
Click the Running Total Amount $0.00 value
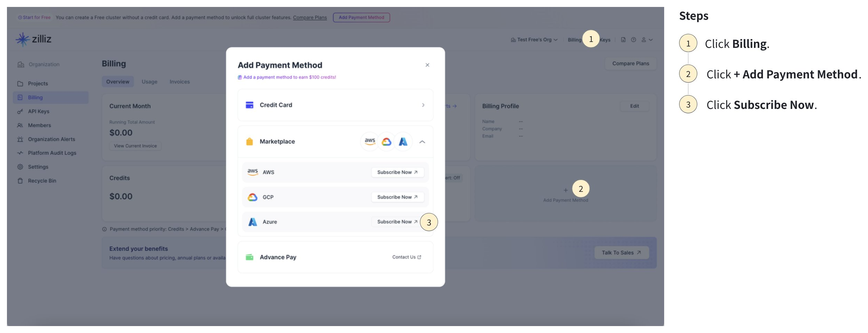click(x=121, y=133)
